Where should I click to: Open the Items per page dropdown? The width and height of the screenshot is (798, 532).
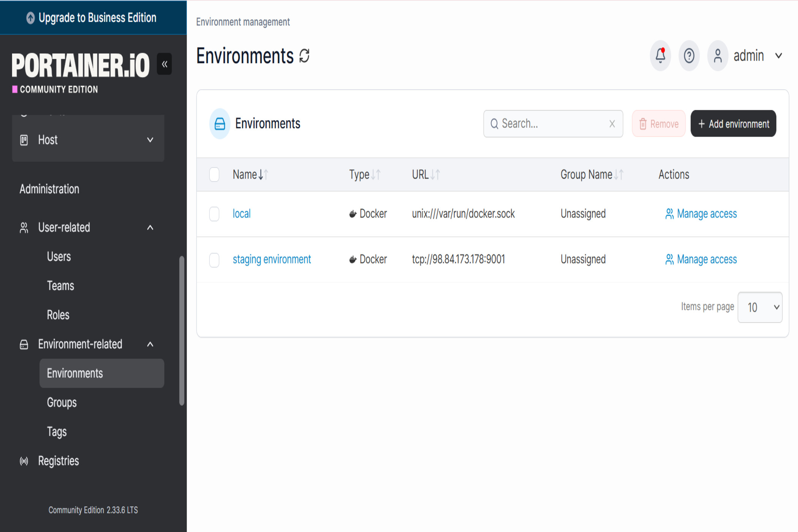tap(759, 307)
